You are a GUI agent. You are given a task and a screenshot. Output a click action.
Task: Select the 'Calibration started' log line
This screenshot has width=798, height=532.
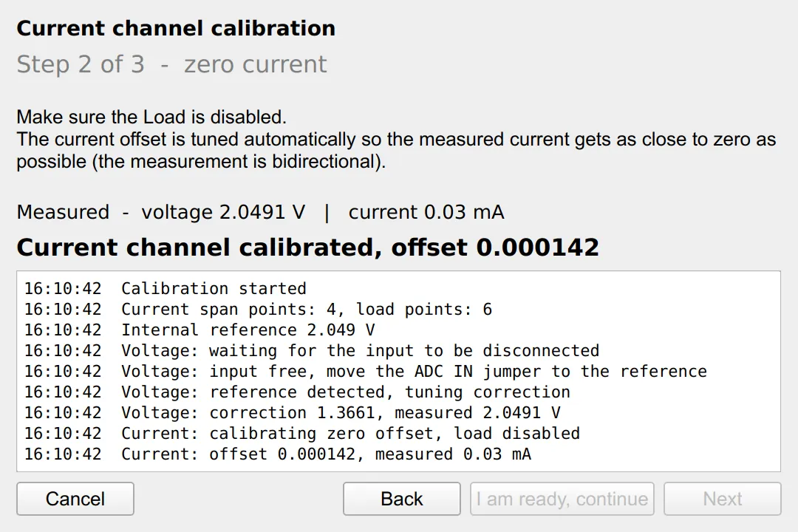[166, 289]
